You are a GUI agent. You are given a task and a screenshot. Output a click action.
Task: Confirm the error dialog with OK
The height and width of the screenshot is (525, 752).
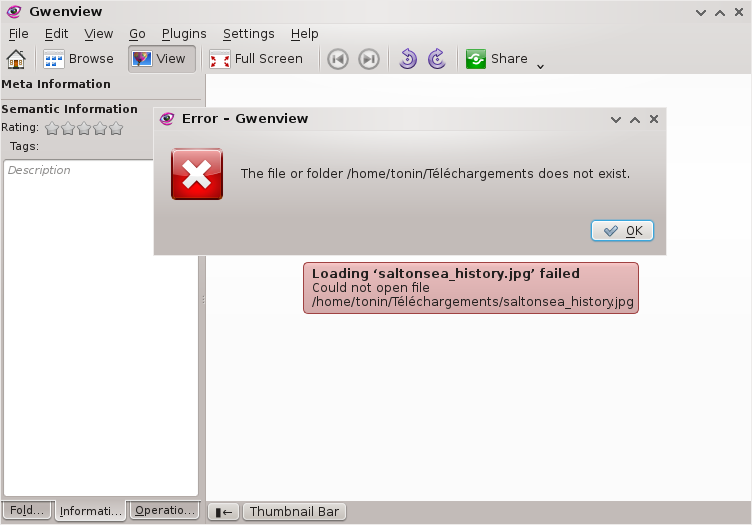pos(623,231)
